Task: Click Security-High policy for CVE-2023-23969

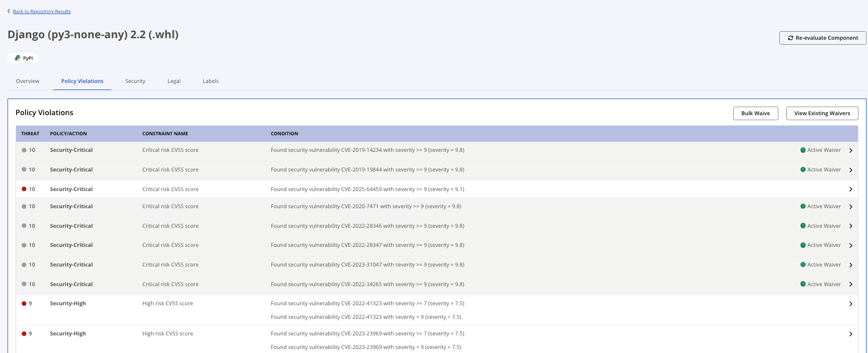Action: [68, 333]
